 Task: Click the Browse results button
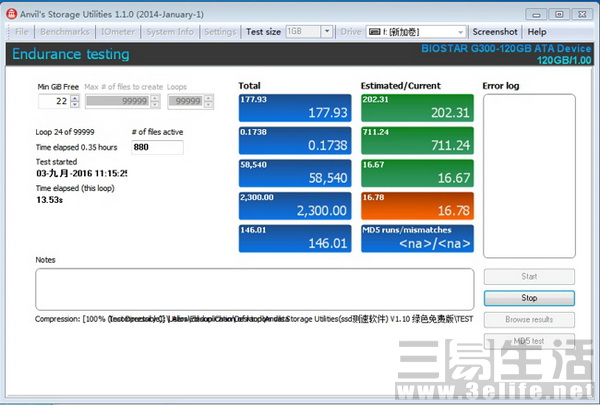tap(529, 319)
